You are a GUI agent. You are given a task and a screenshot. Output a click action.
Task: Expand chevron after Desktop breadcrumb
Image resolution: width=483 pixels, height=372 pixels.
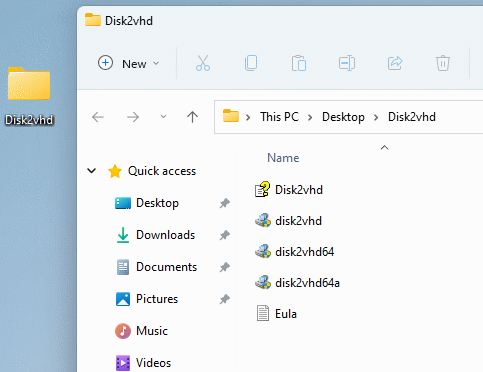pos(376,117)
